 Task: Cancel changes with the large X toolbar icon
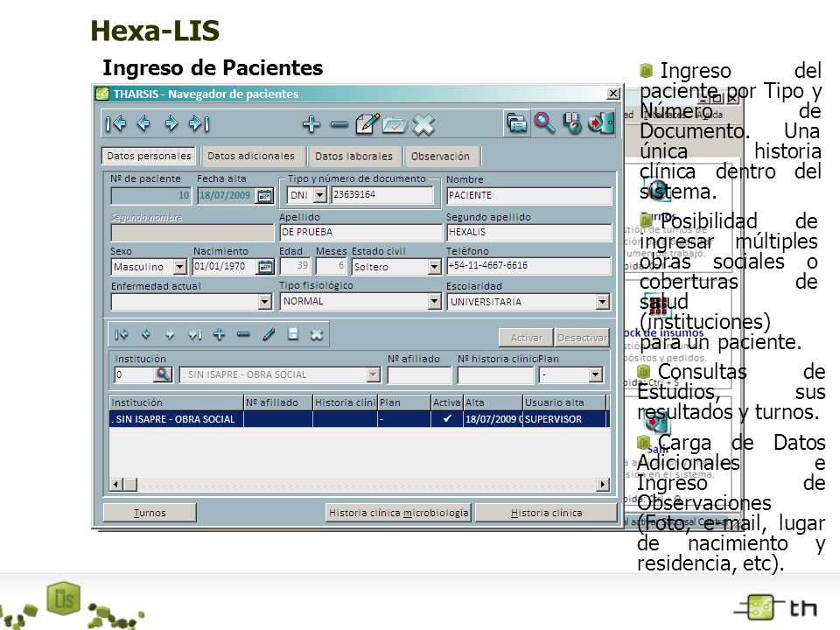[423, 124]
